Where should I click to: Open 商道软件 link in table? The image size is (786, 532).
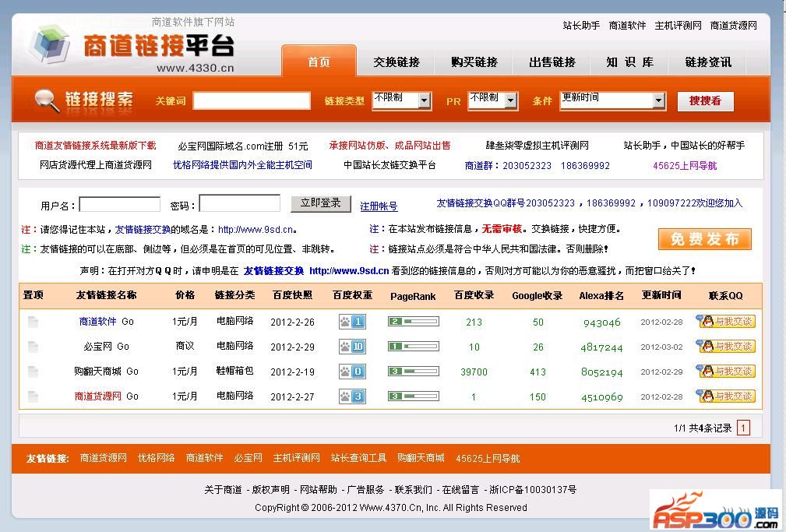[x=97, y=322]
